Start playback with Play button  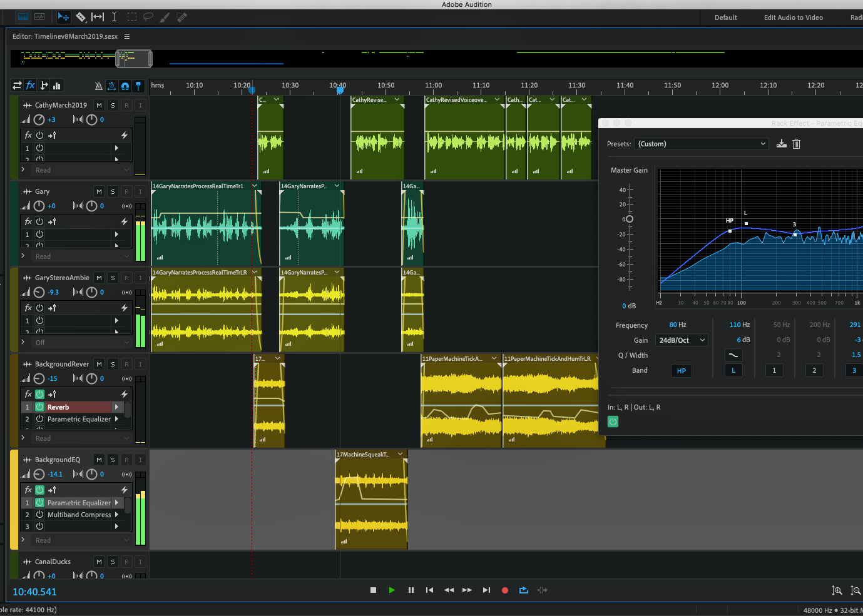tap(392, 590)
